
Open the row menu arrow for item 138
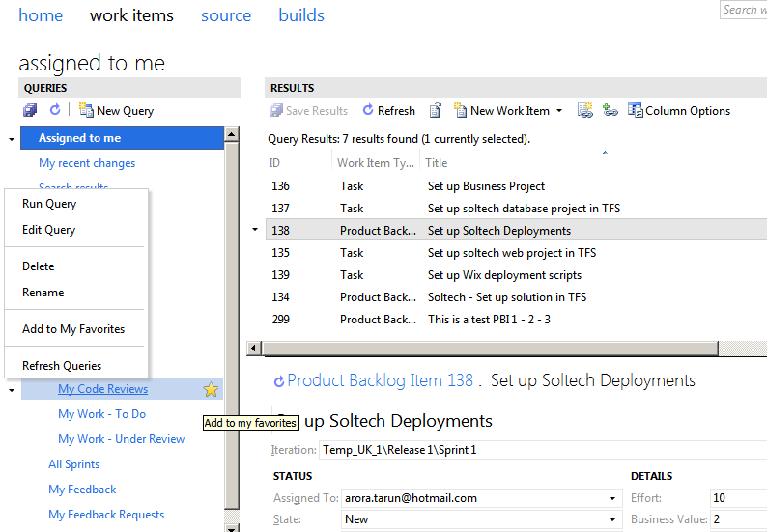click(255, 230)
